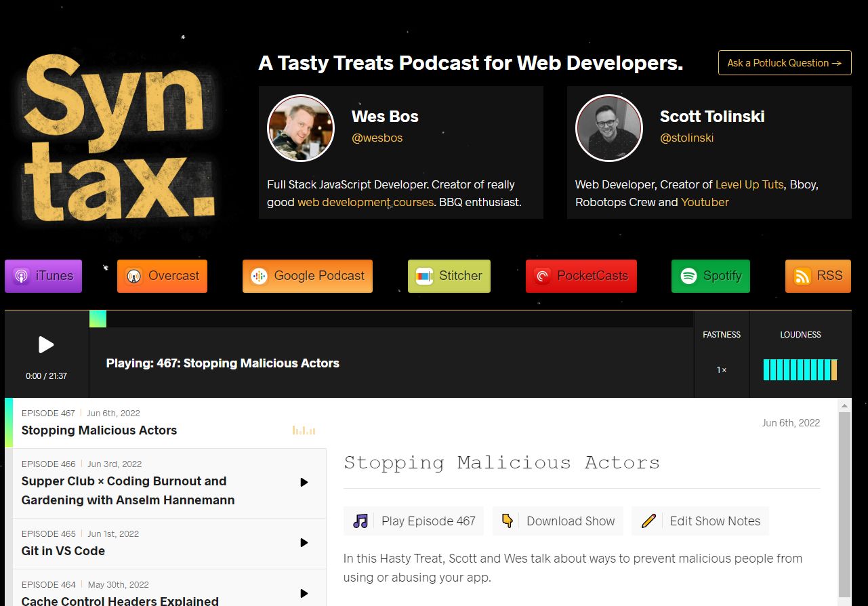Play episode 464 Cache Control Headers

(304, 593)
